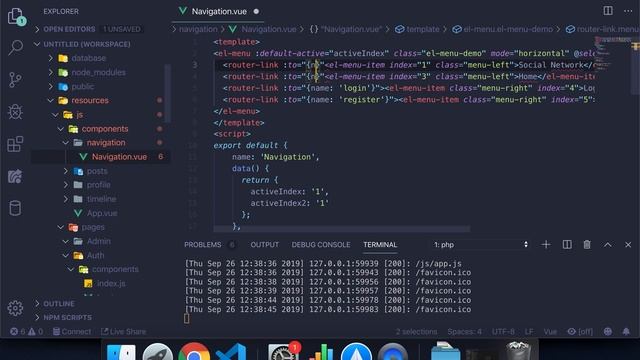Image resolution: width=640 pixels, height=360 pixels.
Task: Expand the posts folder
Action: click(97, 171)
